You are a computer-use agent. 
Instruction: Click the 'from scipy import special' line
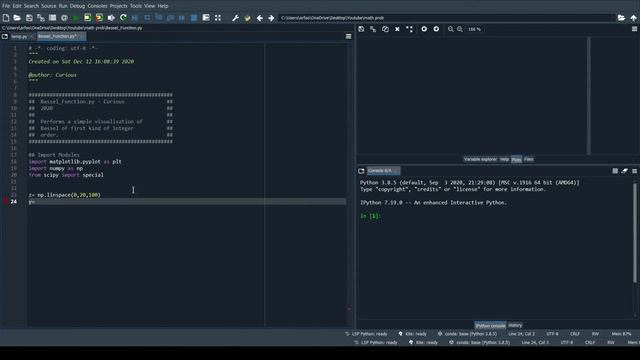[x=66, y=175]
